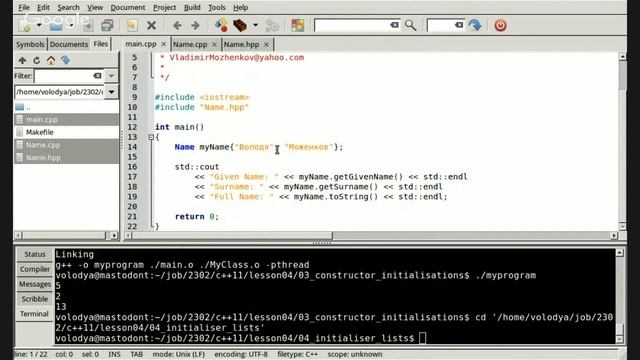The width and height of the screenshot is (640, 360).
Task: Click the toolbar search text field
Action: click(352, 25)
